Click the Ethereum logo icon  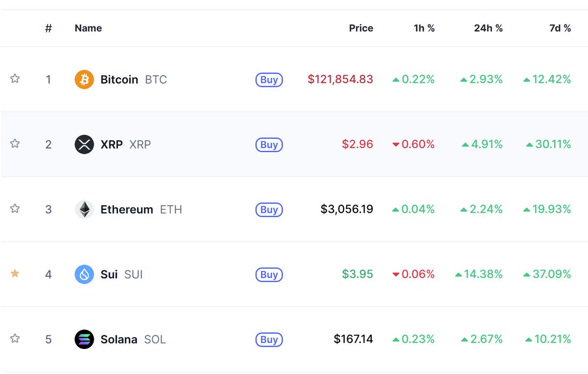tap(84, 209)
